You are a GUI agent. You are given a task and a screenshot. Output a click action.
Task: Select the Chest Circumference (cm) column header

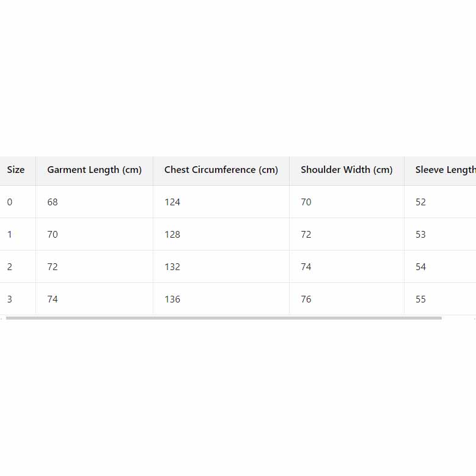click(x=221, y=170)
